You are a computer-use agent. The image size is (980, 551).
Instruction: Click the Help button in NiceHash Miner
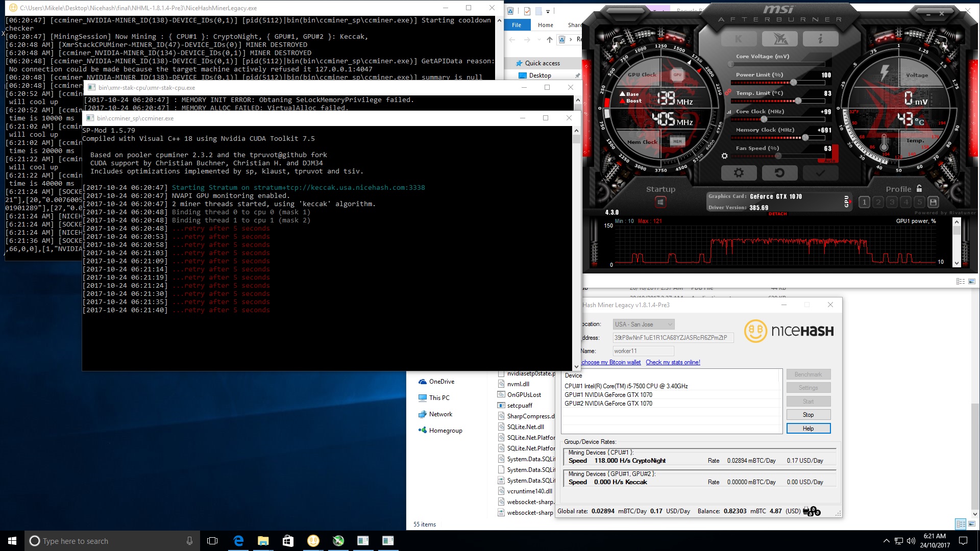coord(808,429)
